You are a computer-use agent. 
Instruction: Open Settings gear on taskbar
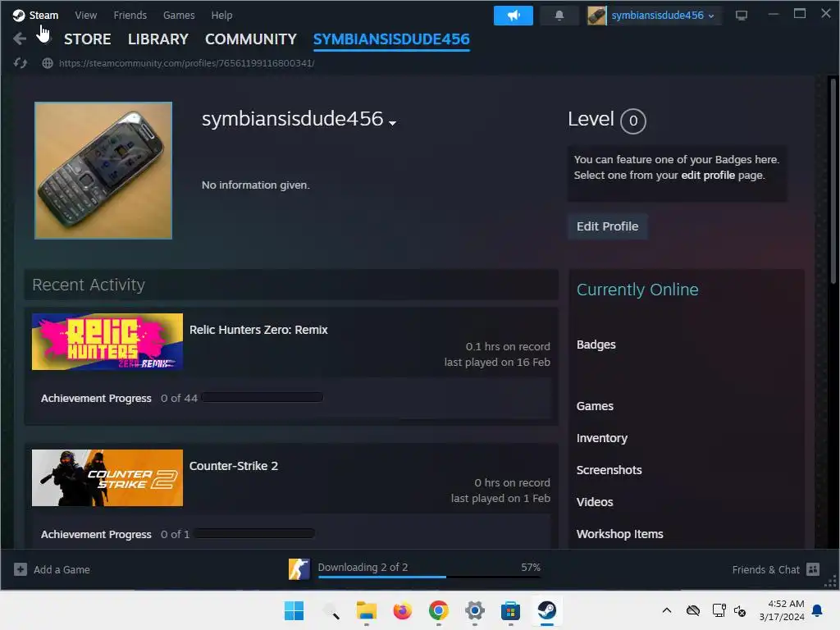[475, 610]
